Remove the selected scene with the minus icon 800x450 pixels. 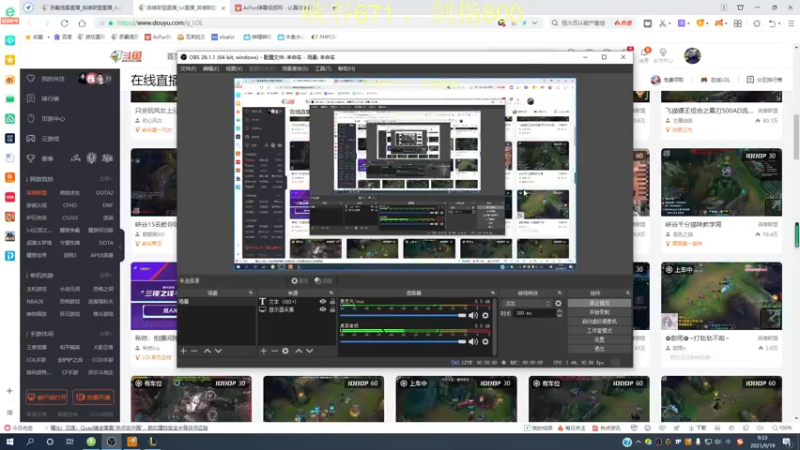coord(194,351)
